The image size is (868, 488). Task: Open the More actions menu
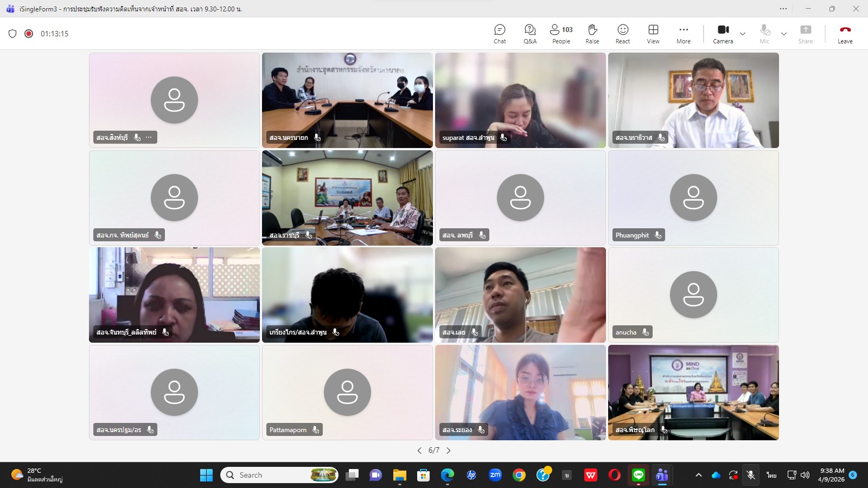(x=684, y=34)
